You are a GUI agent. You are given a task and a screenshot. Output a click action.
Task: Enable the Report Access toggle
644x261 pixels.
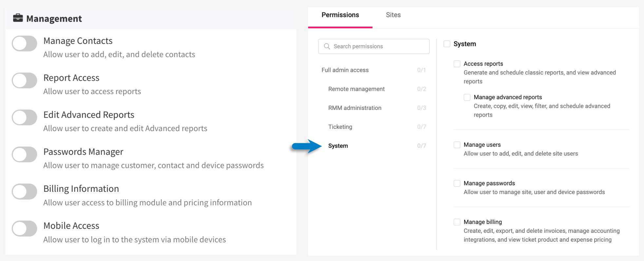25,80
